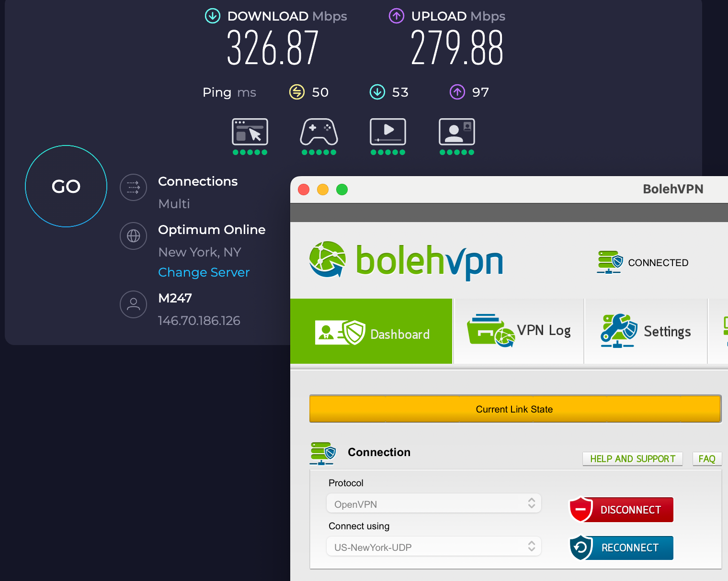Expand the Connect using US-NewYork-UDP dropdown

coord(434,547)
